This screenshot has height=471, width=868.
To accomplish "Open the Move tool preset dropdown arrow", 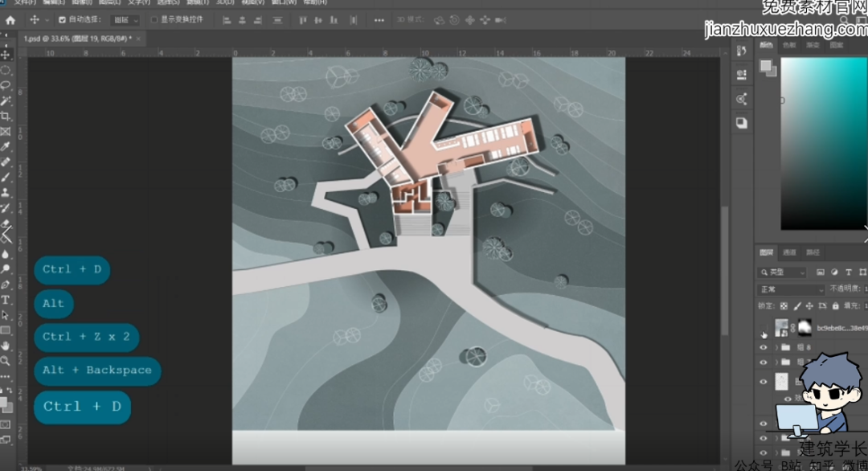I will (x=47, y=20).
